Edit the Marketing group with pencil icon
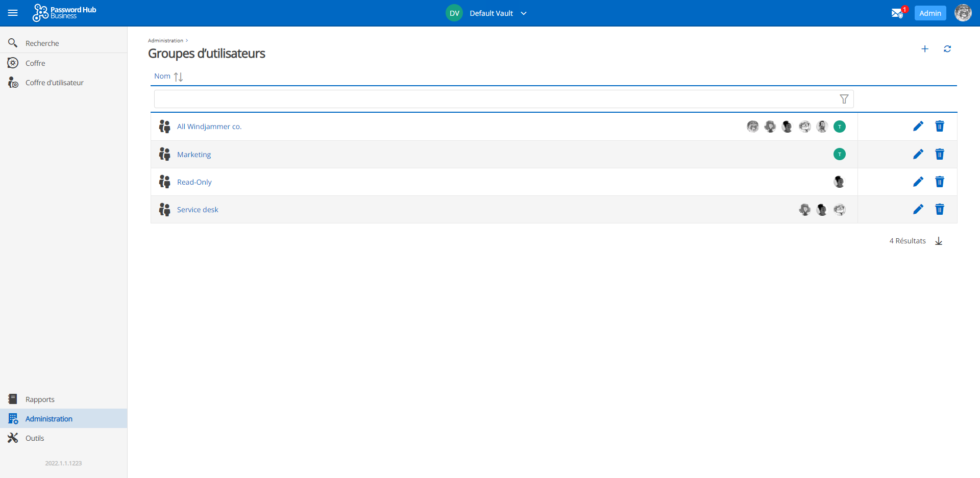Image resolution: width=980 pixels, height=478 pixels. click(918, 154)
